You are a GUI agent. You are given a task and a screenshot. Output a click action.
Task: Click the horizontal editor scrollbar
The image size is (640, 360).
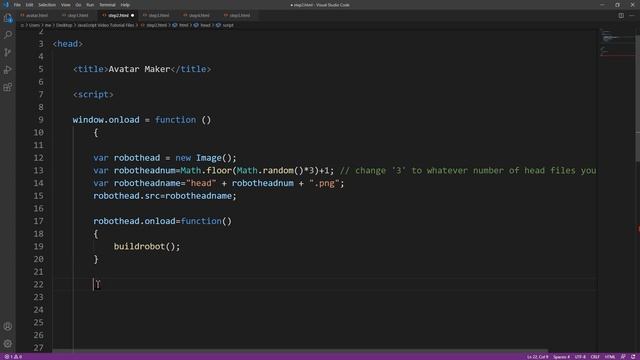point(300,351)
